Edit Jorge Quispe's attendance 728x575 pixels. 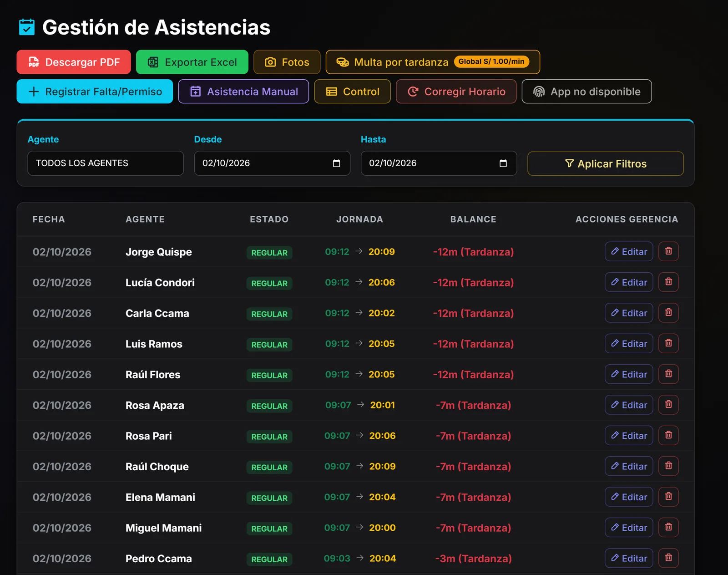click(629, 251)
